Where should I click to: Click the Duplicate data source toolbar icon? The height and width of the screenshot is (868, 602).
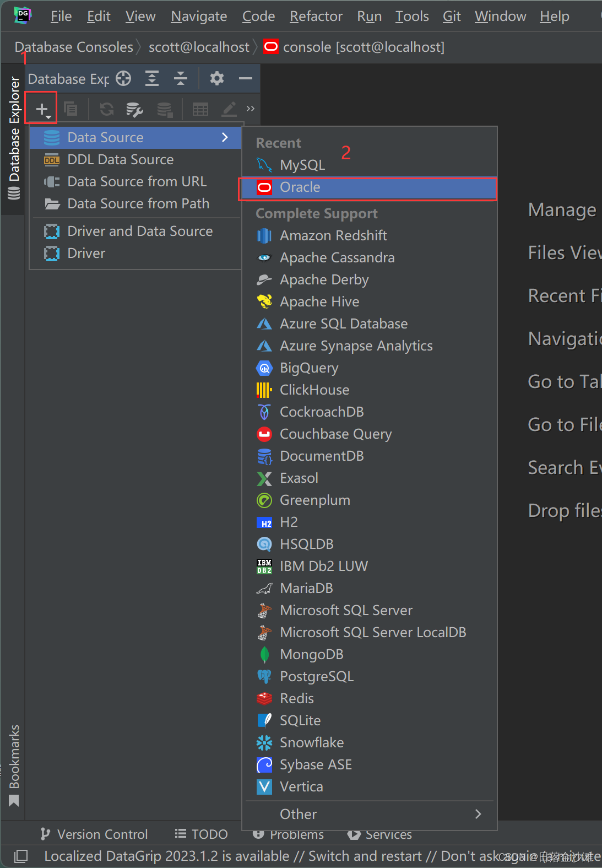71,109
